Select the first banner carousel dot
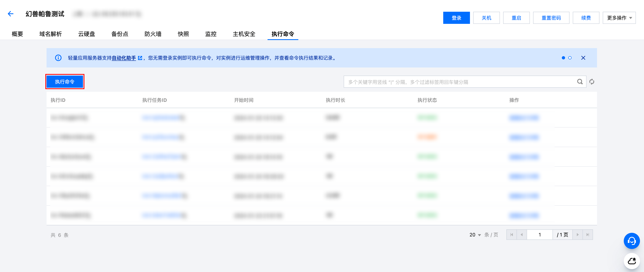Image resolution: width=644 pixels, height=272 pixels. pos(563,58)
